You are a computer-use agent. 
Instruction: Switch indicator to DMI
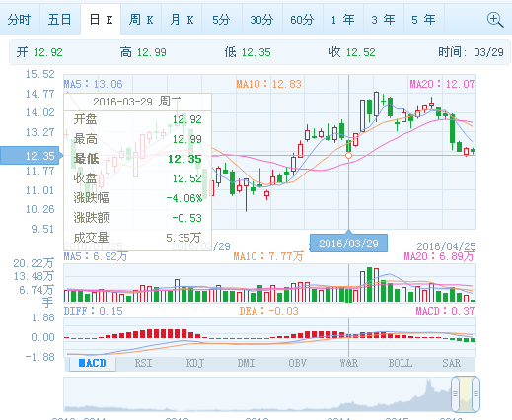[x=247, y=363]
